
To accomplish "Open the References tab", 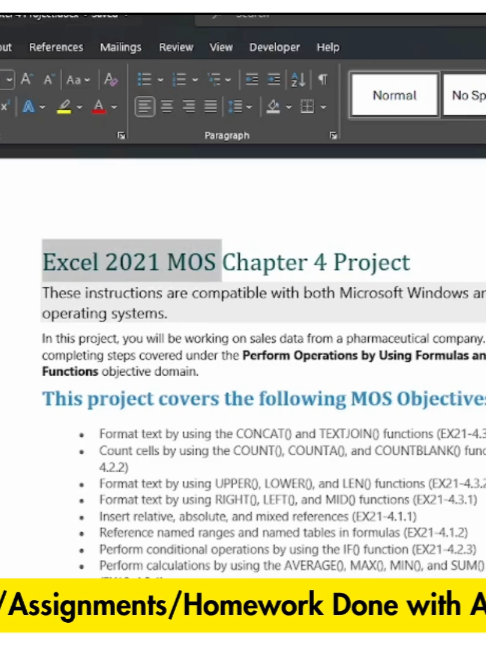I will (56, 47).
